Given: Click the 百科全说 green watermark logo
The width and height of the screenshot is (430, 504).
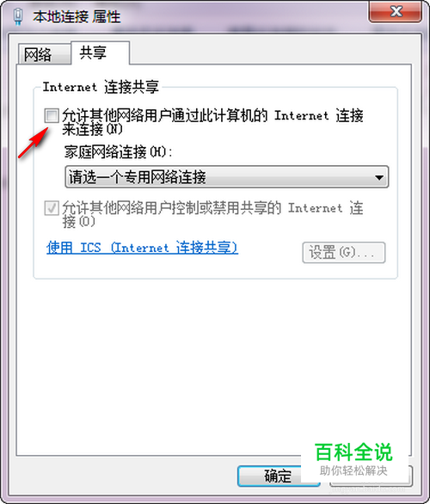Looking at the screenshot, I should [353, 452].
